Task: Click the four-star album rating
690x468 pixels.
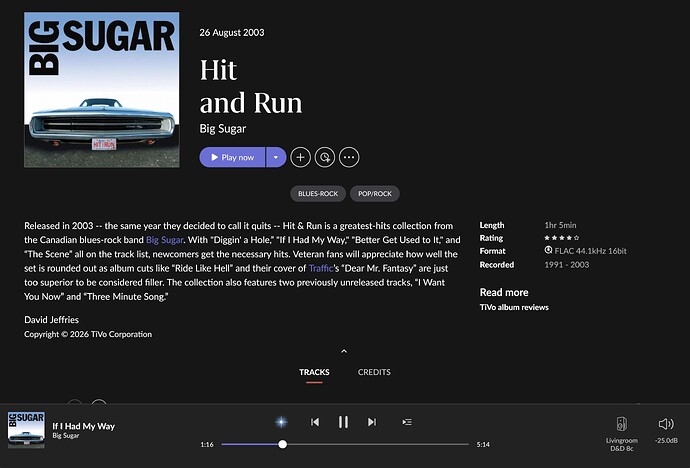Action: pyautogui.click(x=562, y=238)
